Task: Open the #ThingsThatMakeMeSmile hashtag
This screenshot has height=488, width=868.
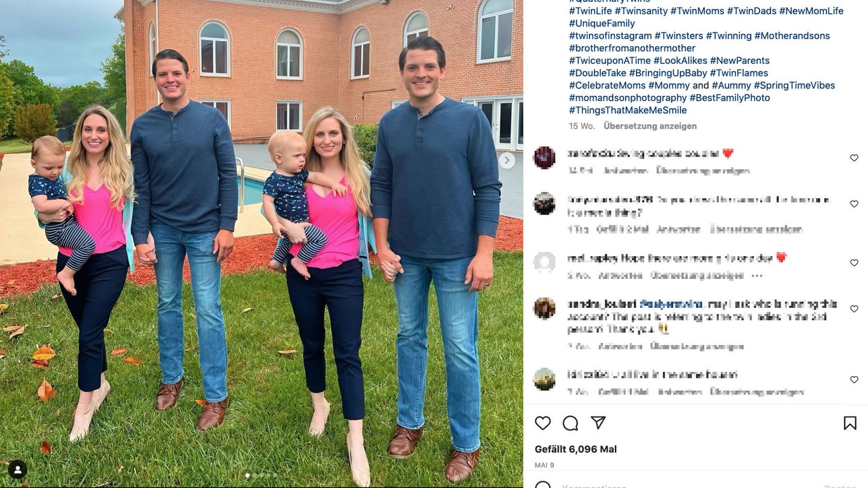Action: [627, 110]
